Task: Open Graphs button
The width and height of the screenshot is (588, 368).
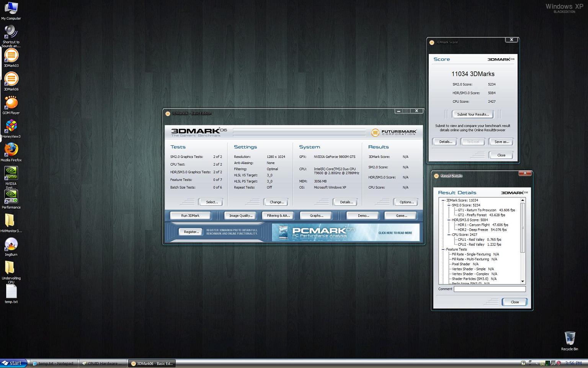Action: (x=316, y=215)
